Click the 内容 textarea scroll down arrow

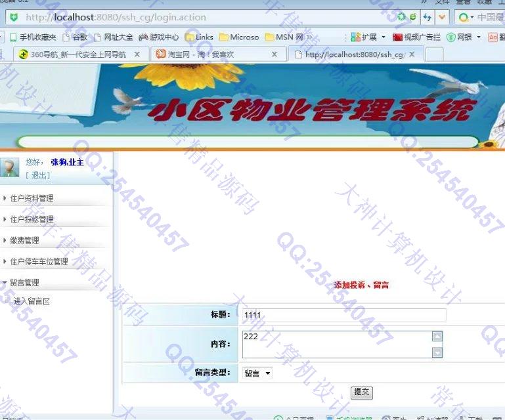(437, 353)
